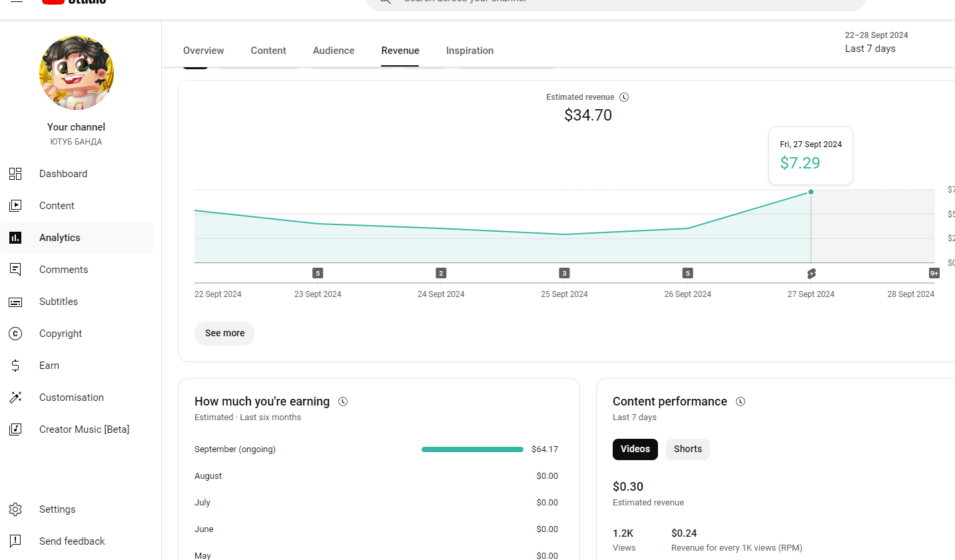Open the Inspiration tab
Image resolution: width=955 pixels, height=560 pixels.
tap(470, 51)
